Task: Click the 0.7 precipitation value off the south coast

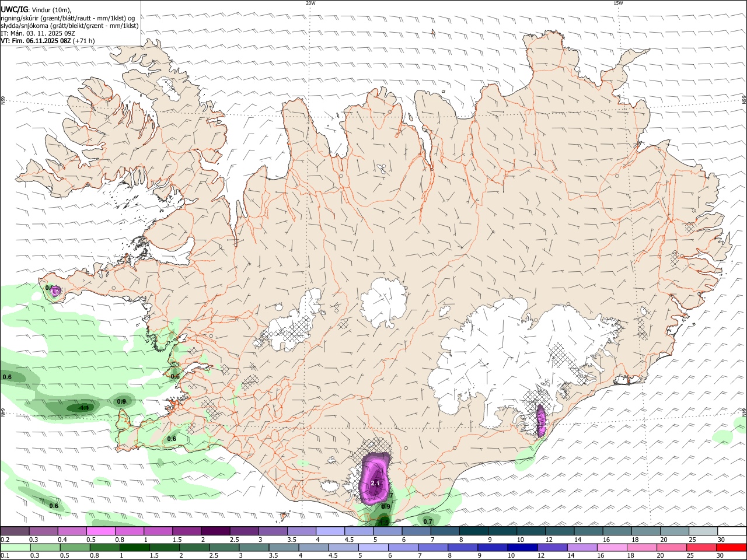Action: pyautogui.click(x=428, y=521)
